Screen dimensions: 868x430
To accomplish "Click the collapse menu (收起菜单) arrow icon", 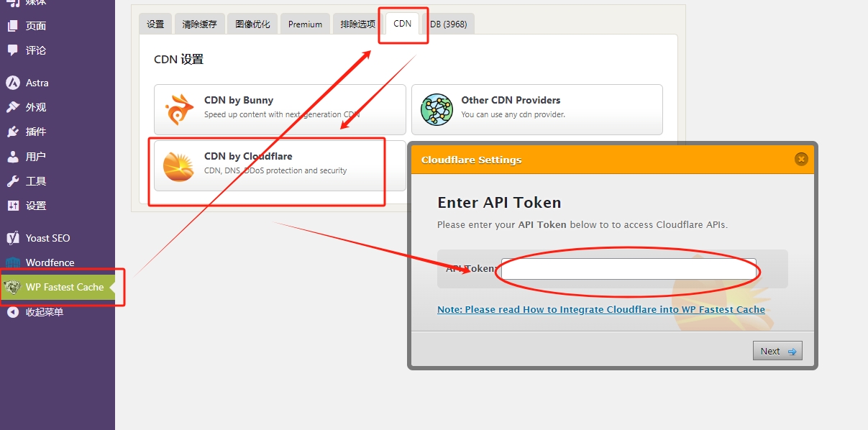I will coord(12,312).
